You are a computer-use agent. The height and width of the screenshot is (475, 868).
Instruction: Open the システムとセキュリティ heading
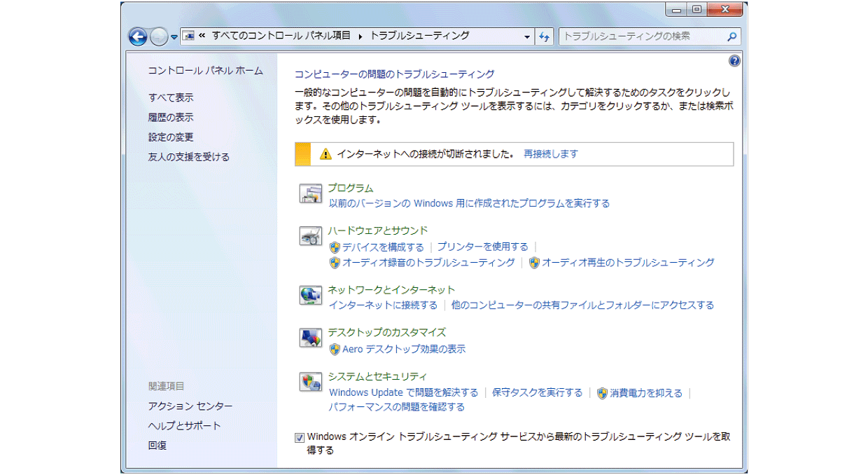377,376
